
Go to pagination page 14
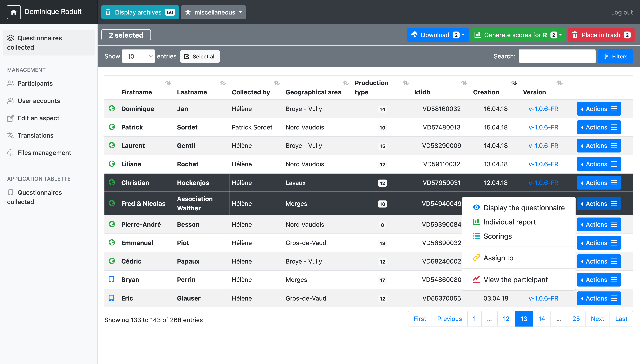(541, 319)
